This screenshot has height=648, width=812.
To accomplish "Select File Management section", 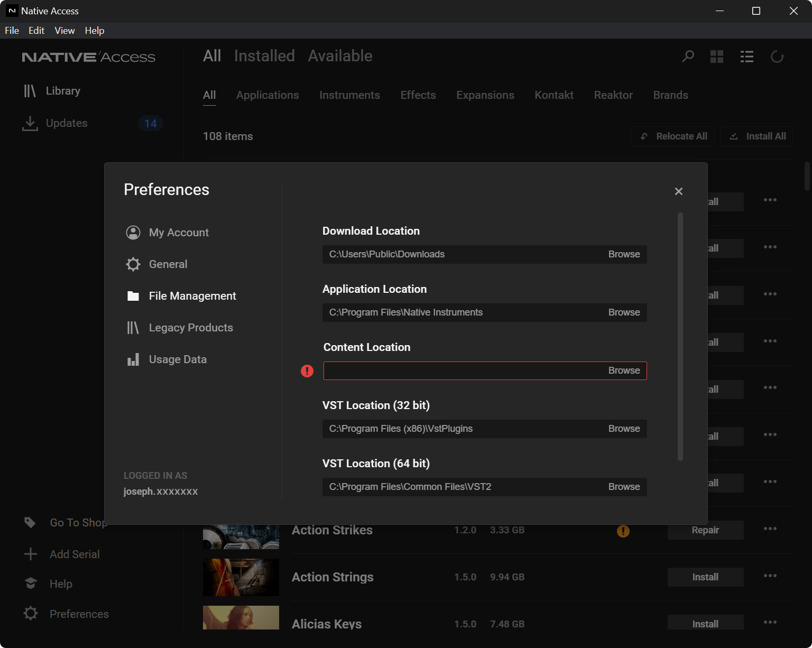I will click(181, 296).
